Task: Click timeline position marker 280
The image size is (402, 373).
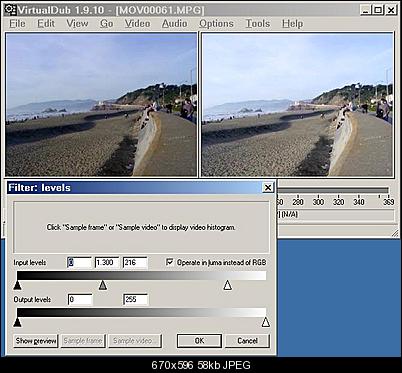Action: [298, 202]
